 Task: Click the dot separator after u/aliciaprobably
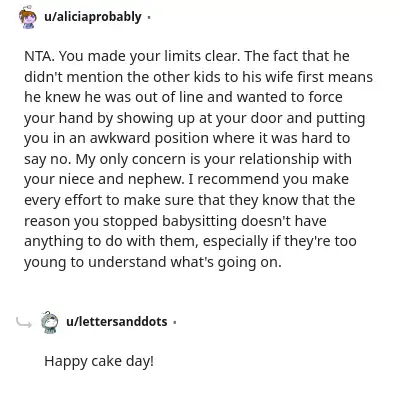[149, 17]
